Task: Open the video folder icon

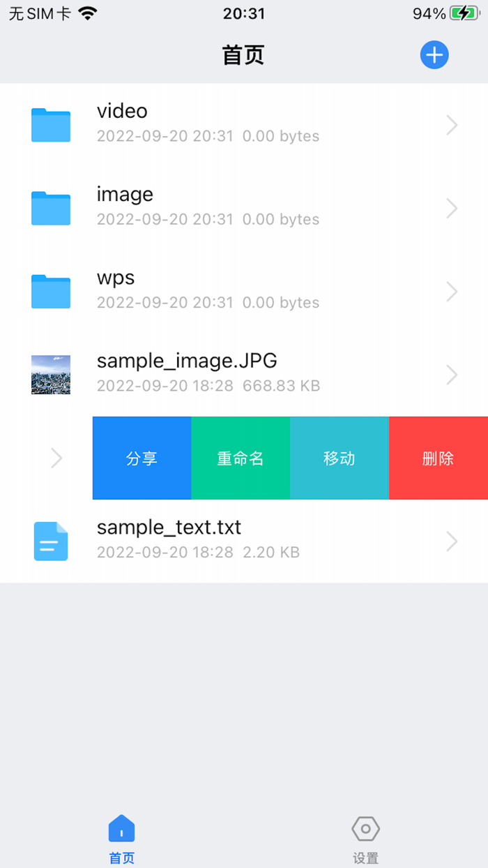Action: (x=51, y=125)
